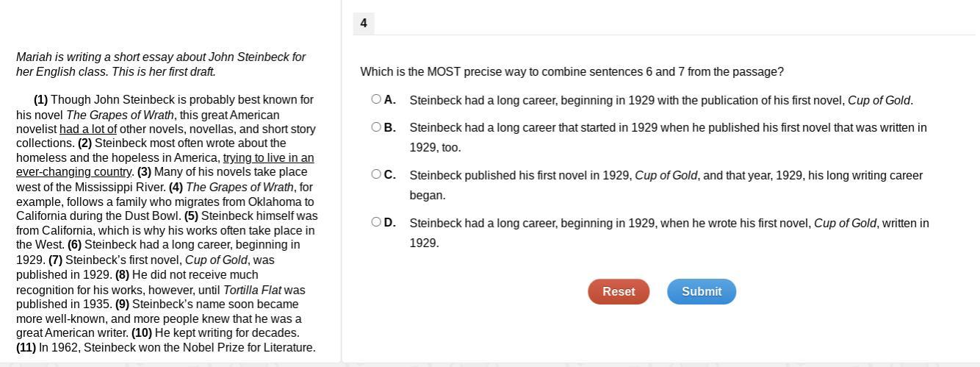Click the italic intro about Mariah's essay

click(x=161, y=65)
